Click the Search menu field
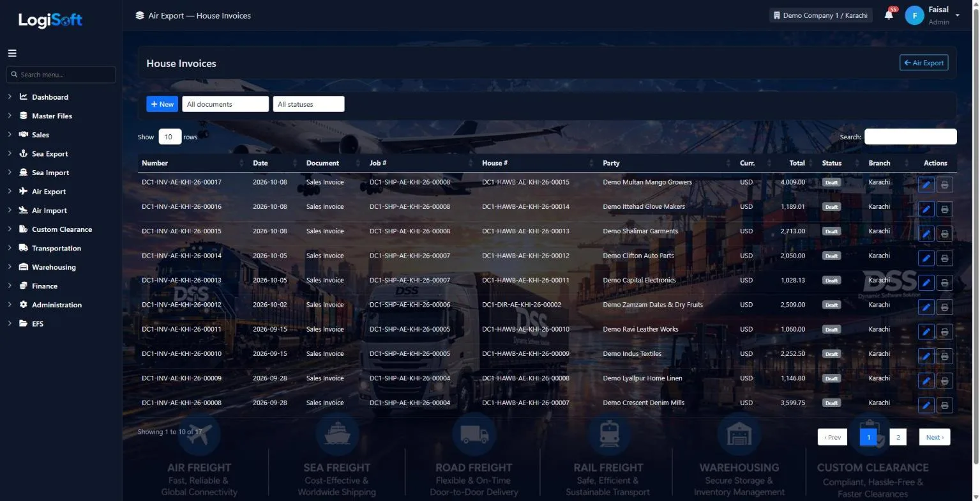 click(61, 75)
